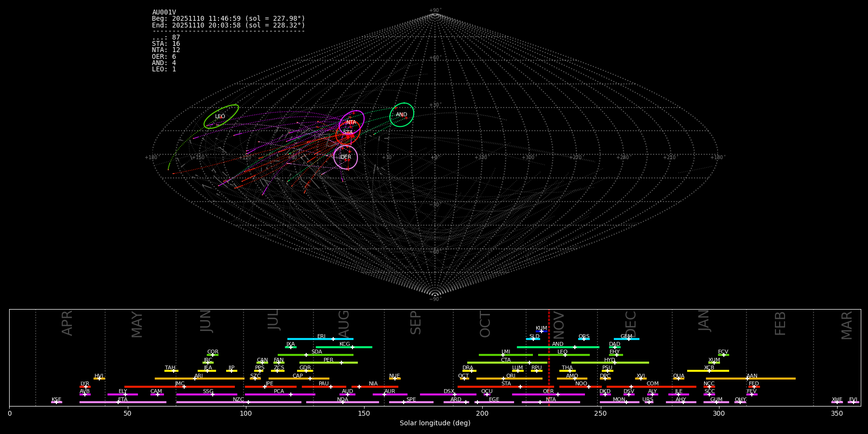Click the +90 north pole label

point(434,11)
